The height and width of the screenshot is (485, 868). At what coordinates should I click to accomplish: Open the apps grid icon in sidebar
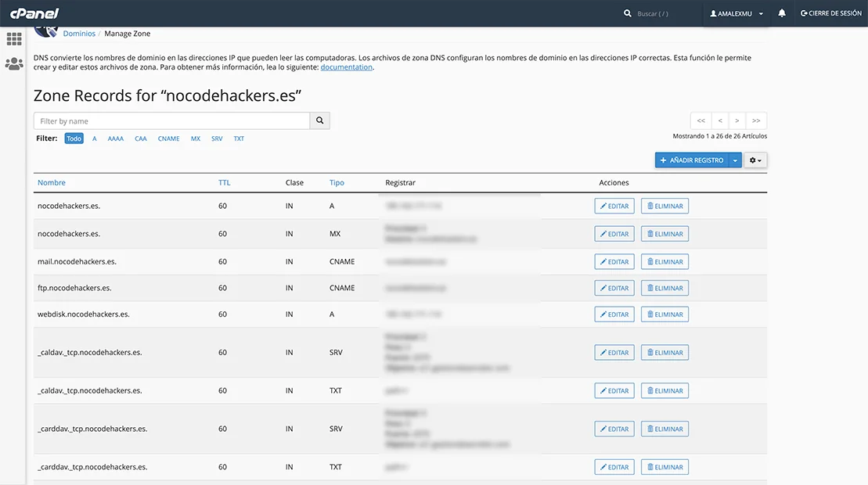14,39
